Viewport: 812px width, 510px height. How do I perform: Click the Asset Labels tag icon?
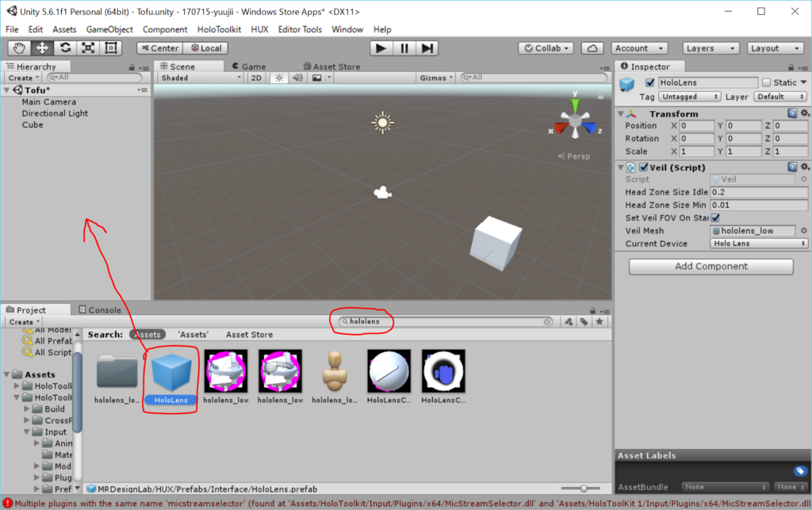click(x=800, y=470)
